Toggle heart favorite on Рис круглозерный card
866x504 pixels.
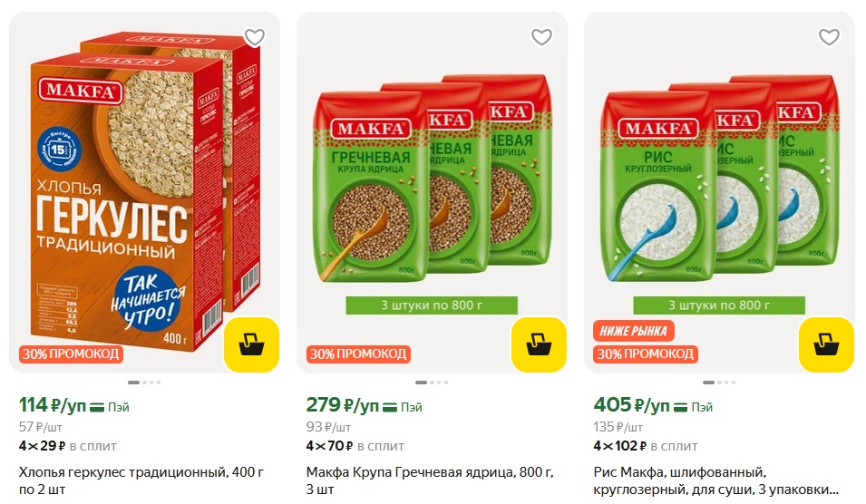tap(829, 37)
